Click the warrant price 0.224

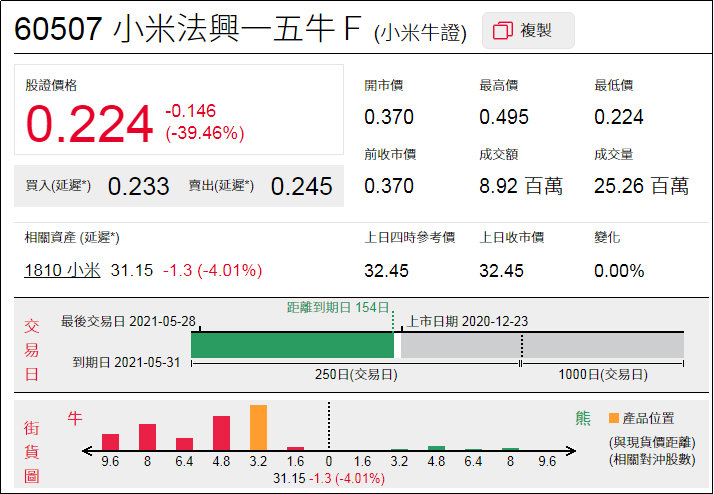pos(89,124)
